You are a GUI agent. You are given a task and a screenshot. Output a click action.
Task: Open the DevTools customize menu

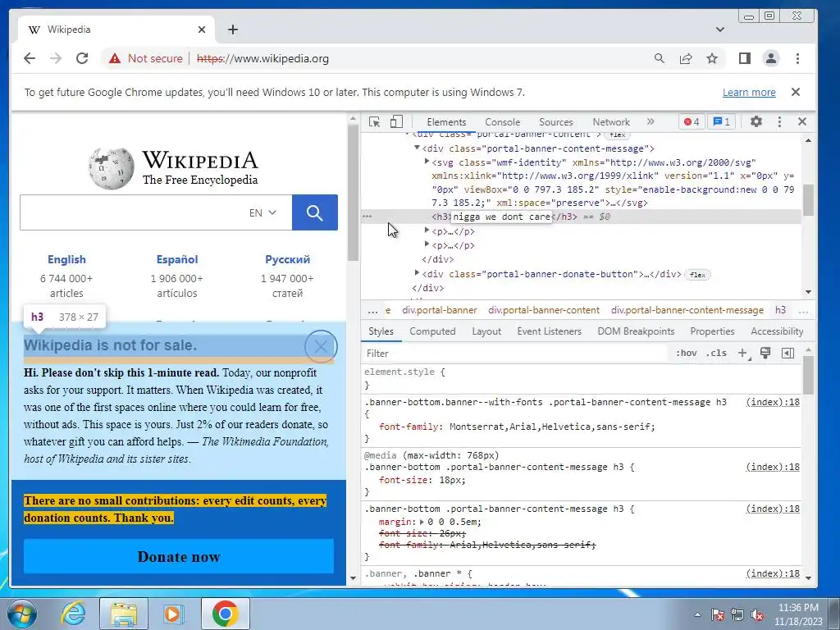[x=779, y=121]
